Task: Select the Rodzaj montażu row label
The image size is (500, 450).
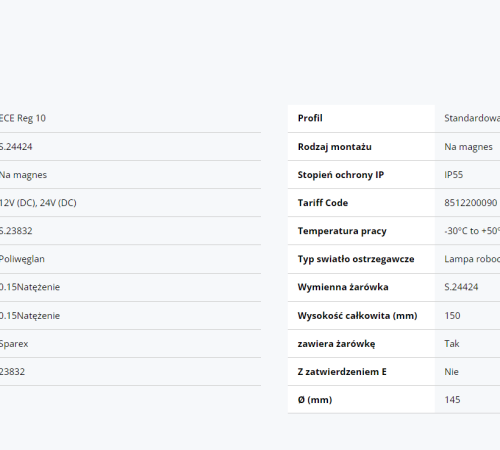Action: pos(334,147)
